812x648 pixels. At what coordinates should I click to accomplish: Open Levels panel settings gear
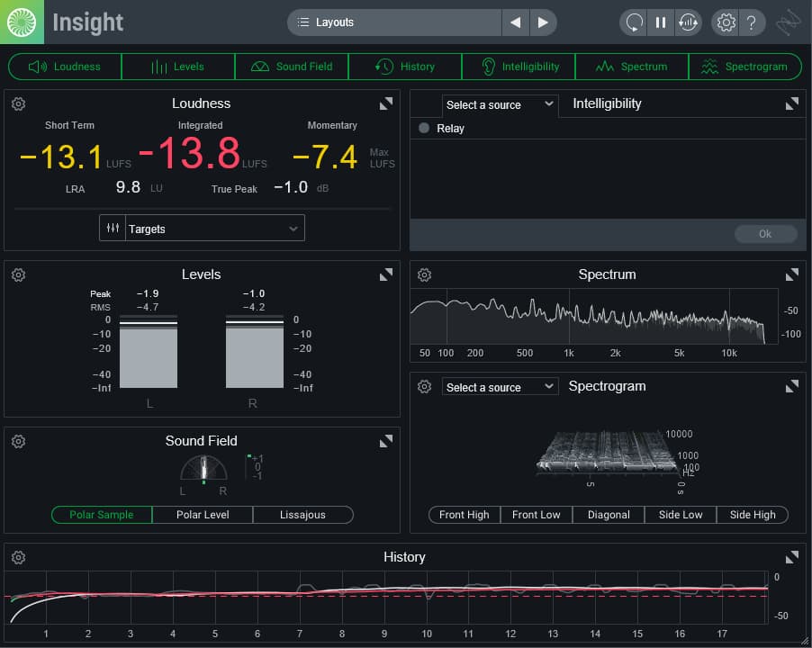[18, 274]
